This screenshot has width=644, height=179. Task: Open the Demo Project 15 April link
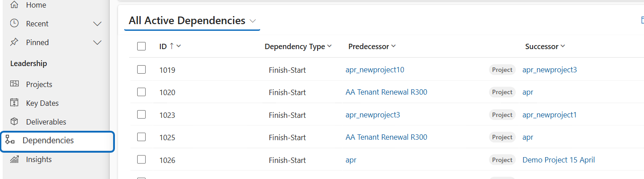click(x=558, y=160)
